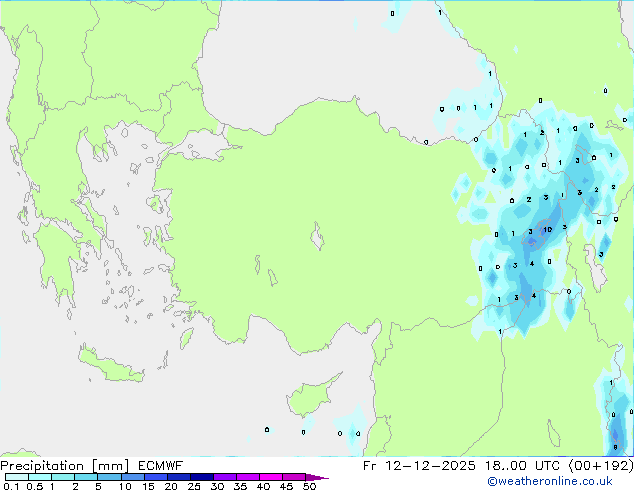Click the 10–15 mm legend color swatch
The image size is (634, 490).
tap(132, 477)
